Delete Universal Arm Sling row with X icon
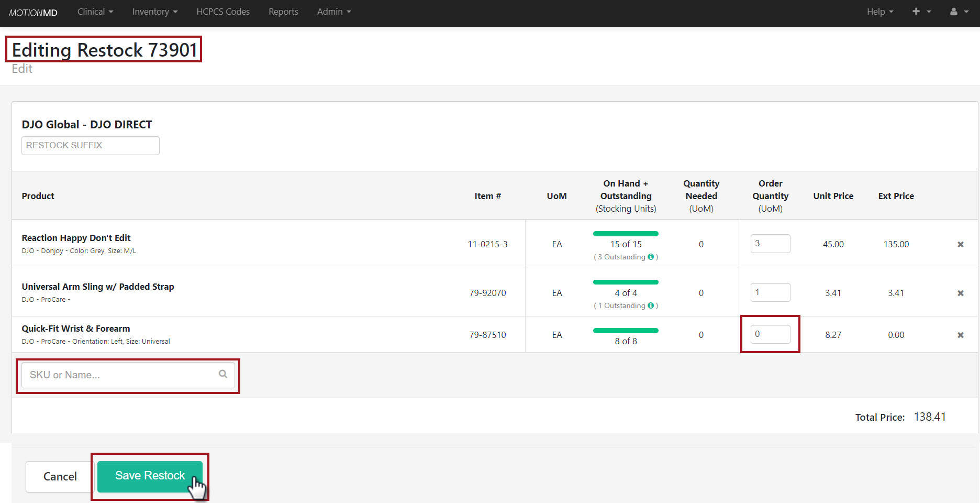The image size is (980, 503). tap(961, 293)
